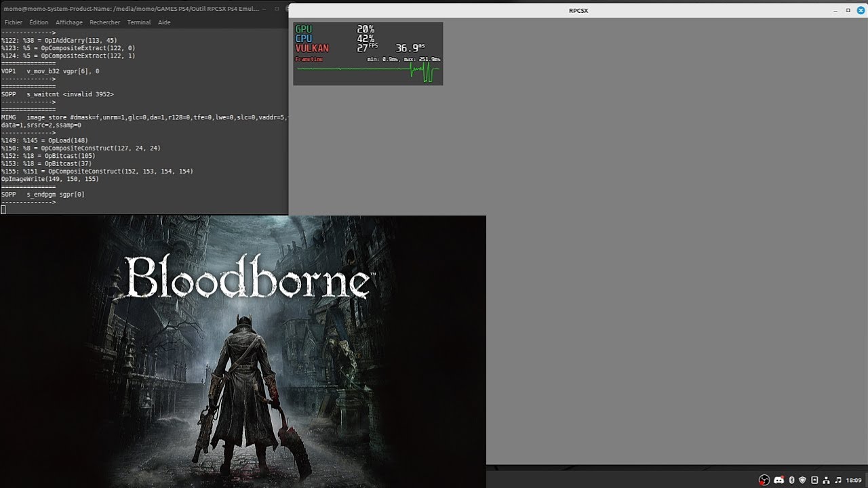Click the removable drives tray icon
868x488 pixels.
[814, 480]
